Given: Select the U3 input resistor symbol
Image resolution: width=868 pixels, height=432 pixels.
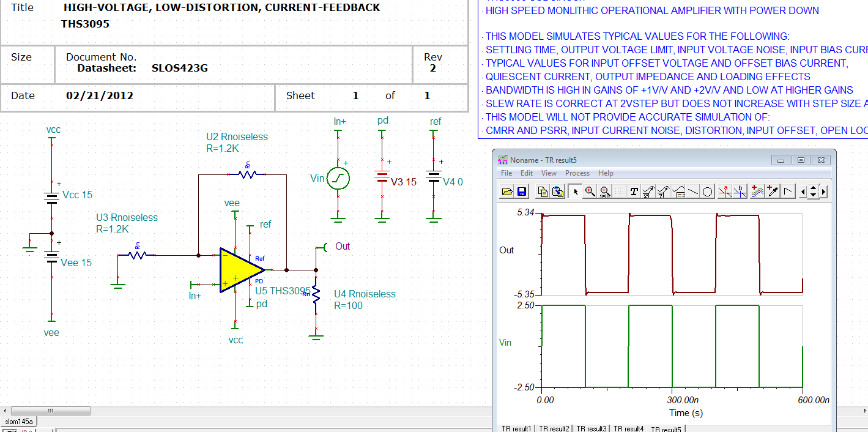Looking at the screenshot, I should click(137, 255).
